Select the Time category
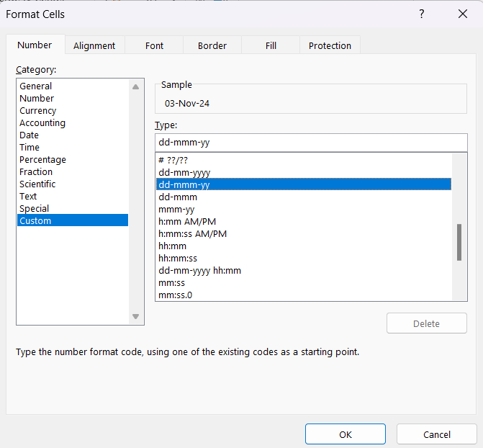483x448 pixels. [x=73, y=147]
